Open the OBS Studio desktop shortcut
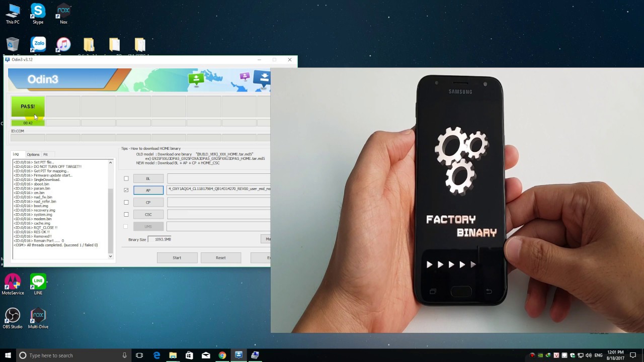Screen dimensions: 644x362 click(x=13, y=318)
